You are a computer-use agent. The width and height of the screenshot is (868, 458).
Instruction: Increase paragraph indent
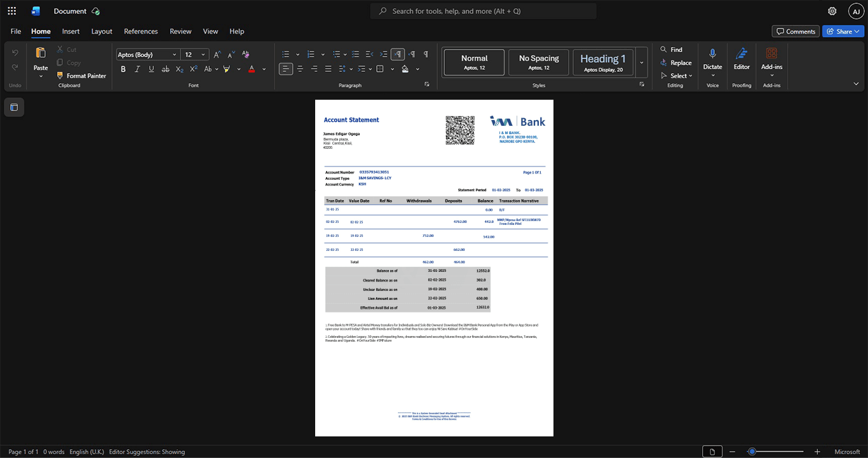384,55
